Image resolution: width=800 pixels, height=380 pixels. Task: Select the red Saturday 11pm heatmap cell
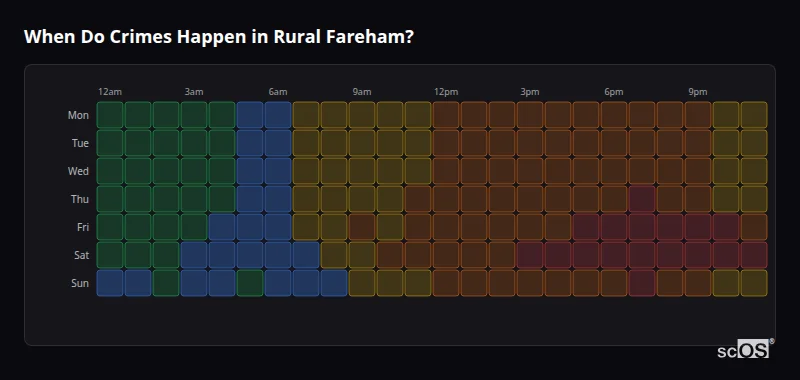(754, 255)
